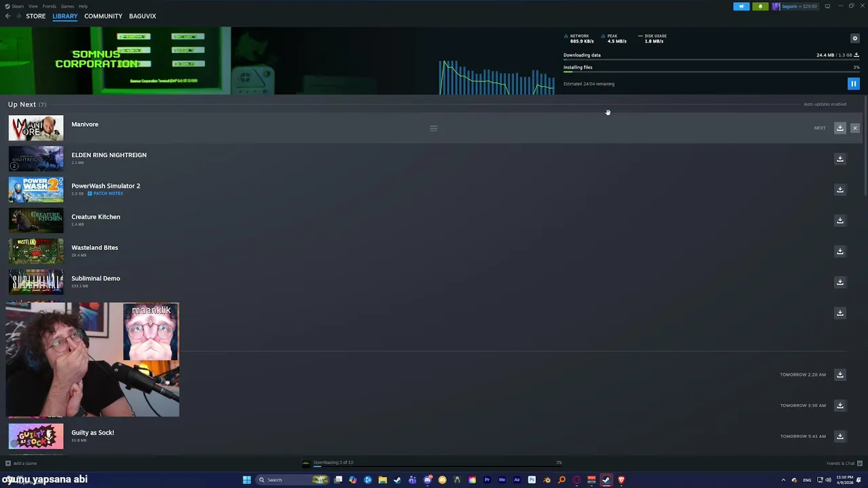The height and width of the screenshot is (488, 868).
Task: Switch to the LIBRARY tab
Action: pos(65,16)
